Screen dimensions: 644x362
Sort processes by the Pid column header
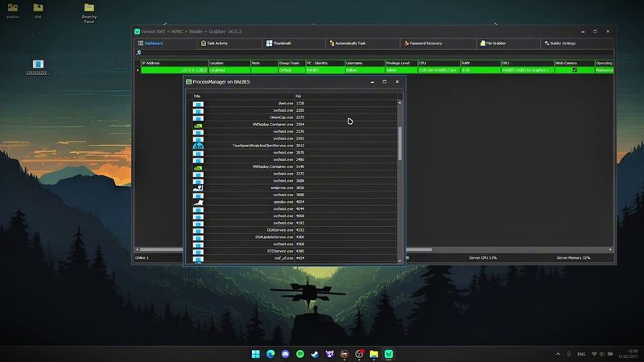point(346,96)
